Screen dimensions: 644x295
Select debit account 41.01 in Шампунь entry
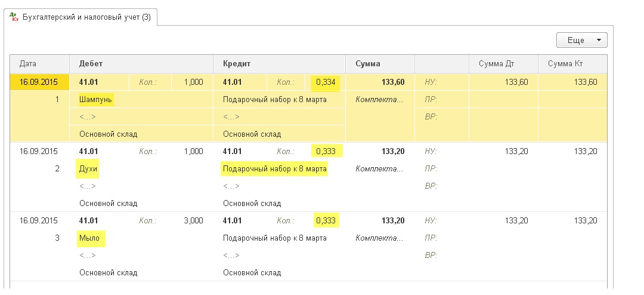coord(100,82)
